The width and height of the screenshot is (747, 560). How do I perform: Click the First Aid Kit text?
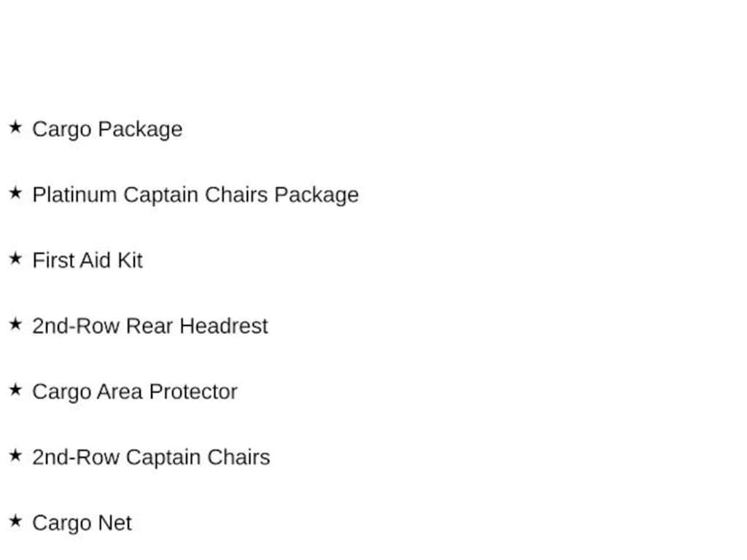tap(88, 260)
